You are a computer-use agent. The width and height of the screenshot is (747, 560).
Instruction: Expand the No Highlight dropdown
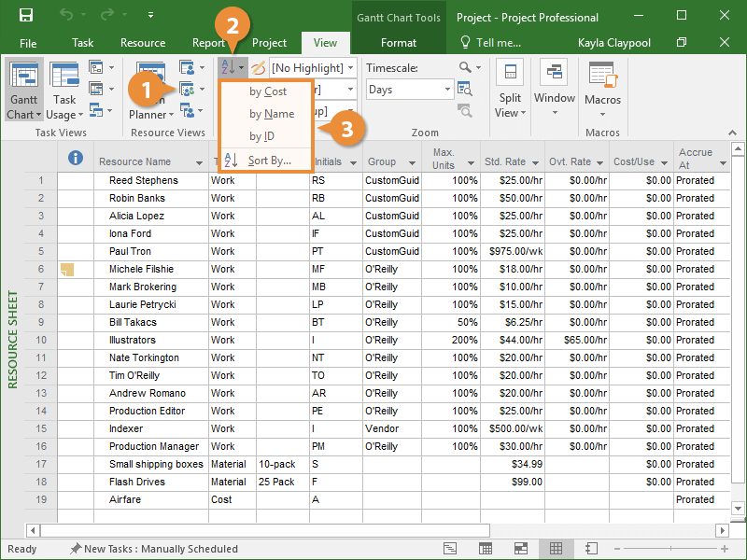click(350, 68)
